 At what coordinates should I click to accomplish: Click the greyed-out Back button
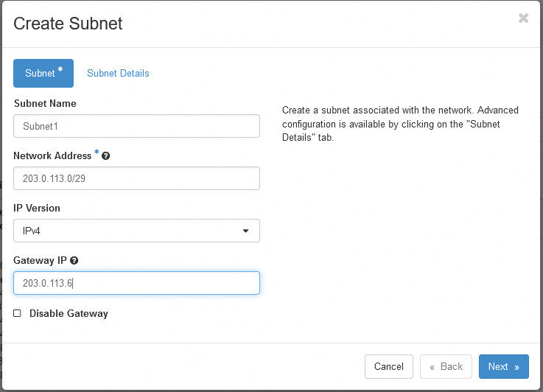click(x=446, y=366)
